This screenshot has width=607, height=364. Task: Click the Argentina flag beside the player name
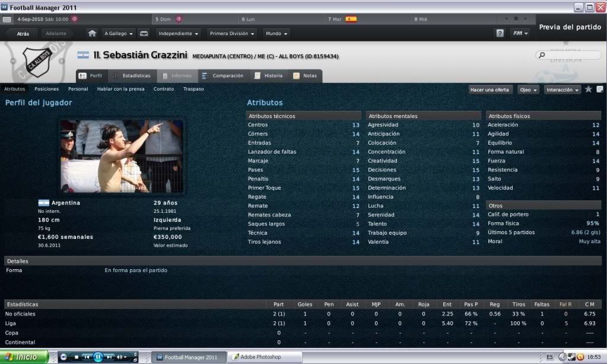click(x=83, y=55)
